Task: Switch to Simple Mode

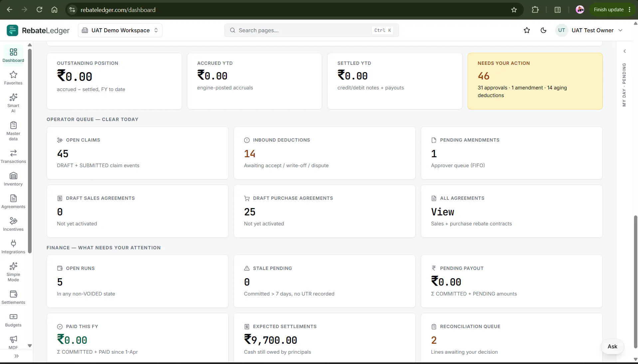Action: point(13,272)
